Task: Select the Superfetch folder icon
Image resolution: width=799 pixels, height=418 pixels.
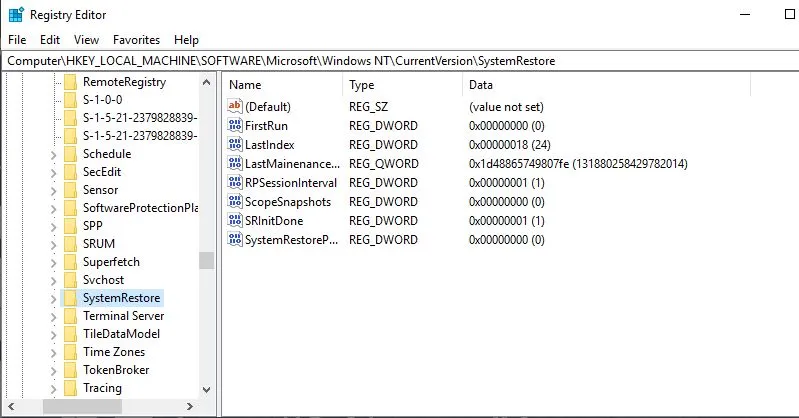Action: click(70, 262)
